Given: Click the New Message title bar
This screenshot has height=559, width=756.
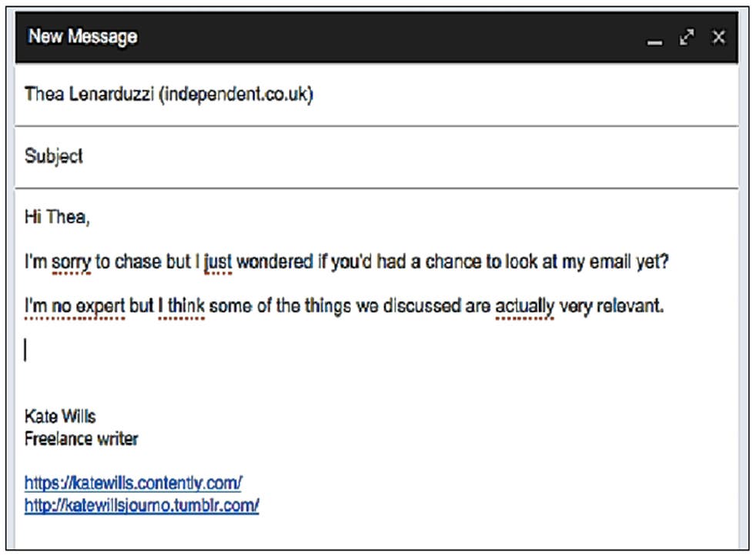Looking at the screenshot, I should [x=376, y=37].
